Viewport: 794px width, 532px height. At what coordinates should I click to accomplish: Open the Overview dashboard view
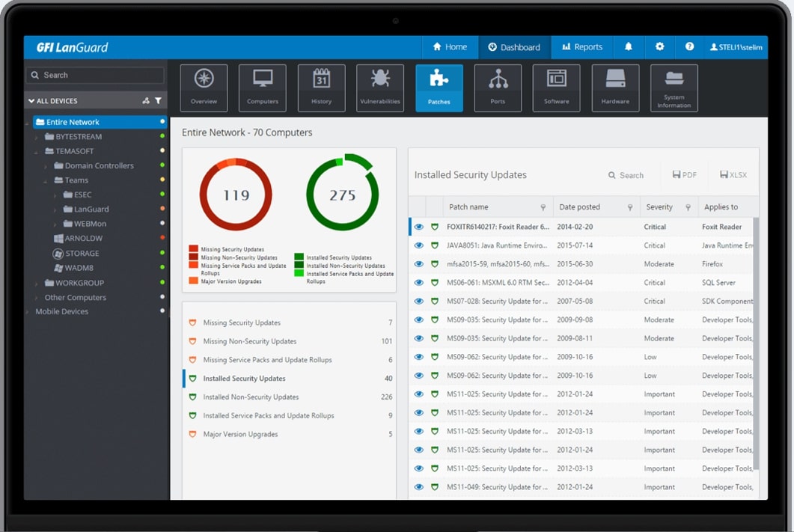(x=203, y=88)
